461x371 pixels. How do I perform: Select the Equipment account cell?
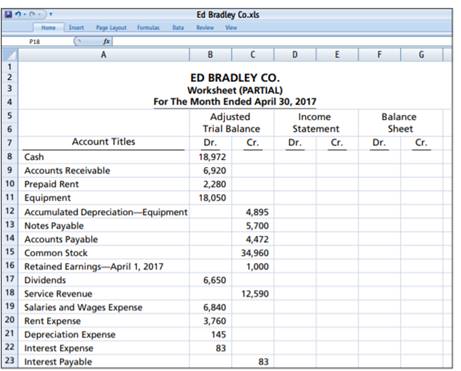pos(104,198)
